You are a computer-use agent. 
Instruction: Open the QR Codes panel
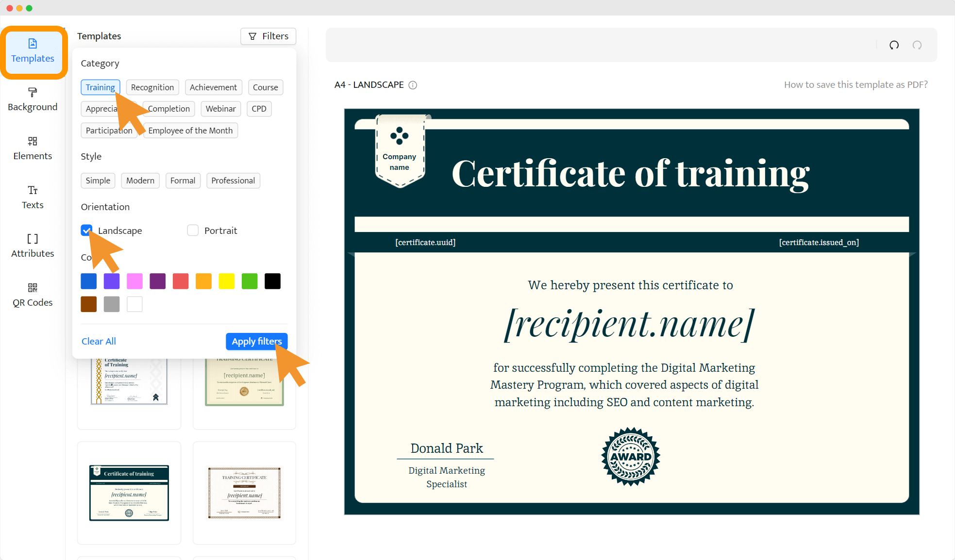(32, 295)
